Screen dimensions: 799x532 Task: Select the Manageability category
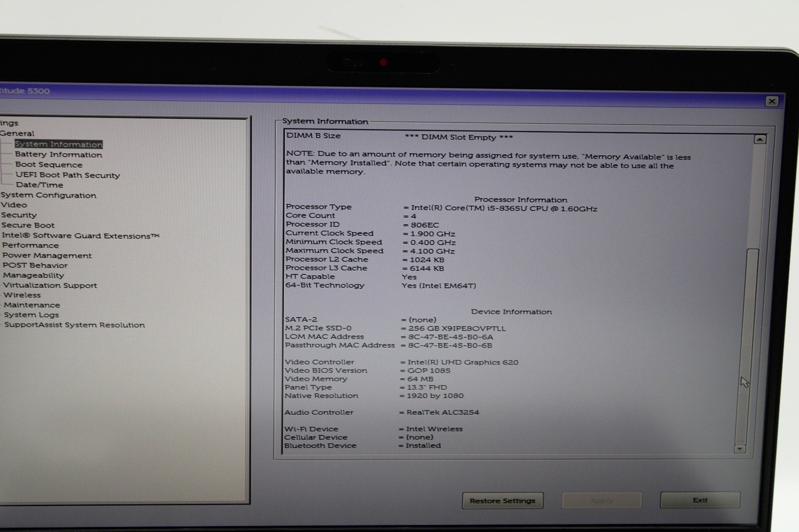click(33, 275)
